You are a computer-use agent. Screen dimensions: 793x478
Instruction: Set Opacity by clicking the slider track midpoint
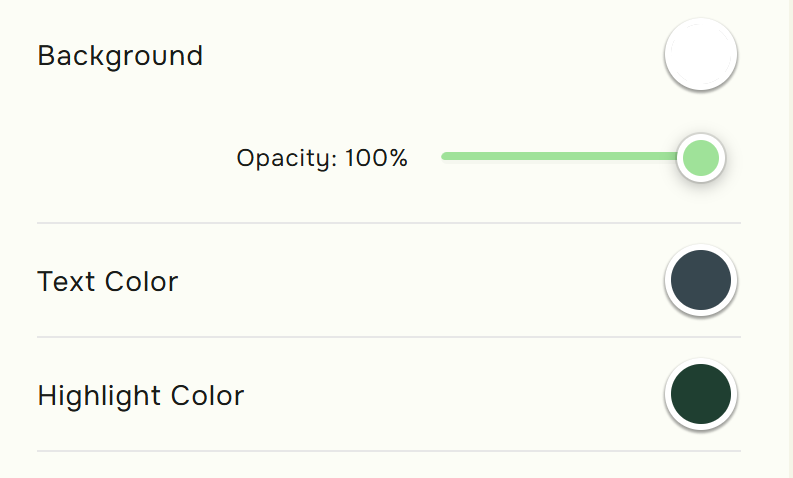(571, 156)
